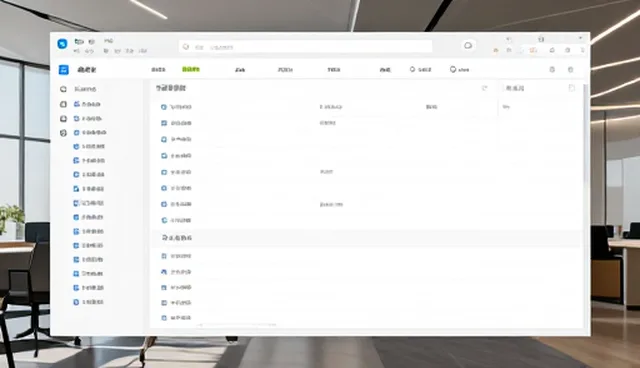Switch to the green highlighted tab
The height and width of the screenshot is (368, 640).
(191, 69)
